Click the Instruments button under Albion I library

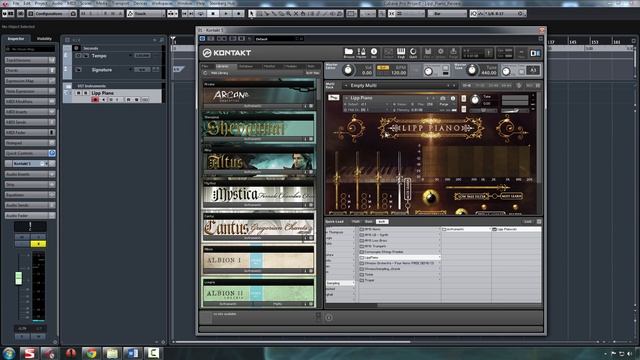[253, 271]
